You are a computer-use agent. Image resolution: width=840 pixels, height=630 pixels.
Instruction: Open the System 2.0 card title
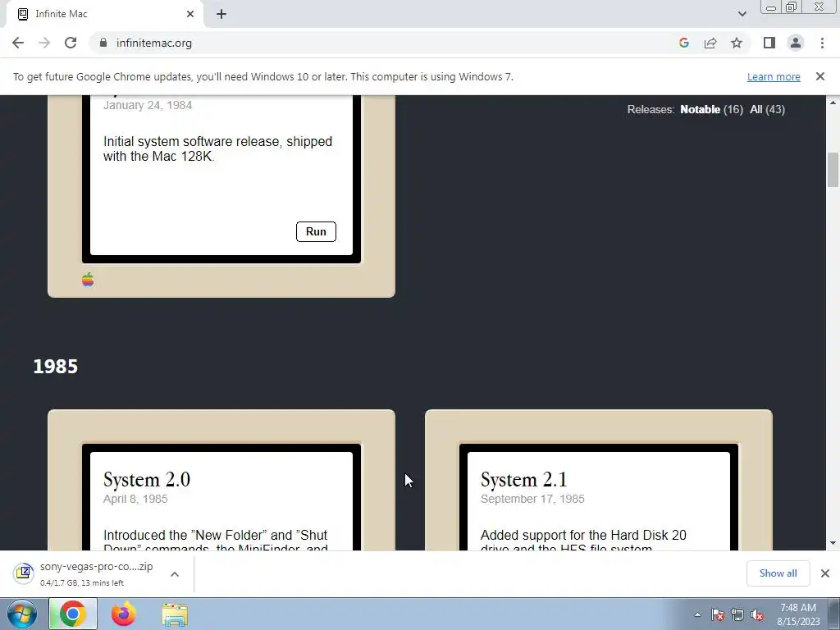(x=147, y=479)
